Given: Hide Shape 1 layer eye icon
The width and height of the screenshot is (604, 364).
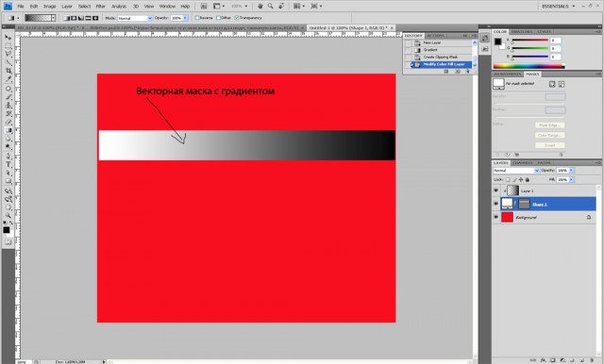Looking at the screenshot, I should pos(496,204).
